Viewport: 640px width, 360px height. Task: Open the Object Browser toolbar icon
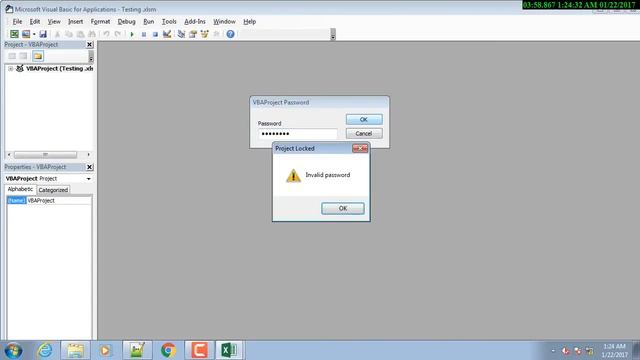[x=204, y=34]
